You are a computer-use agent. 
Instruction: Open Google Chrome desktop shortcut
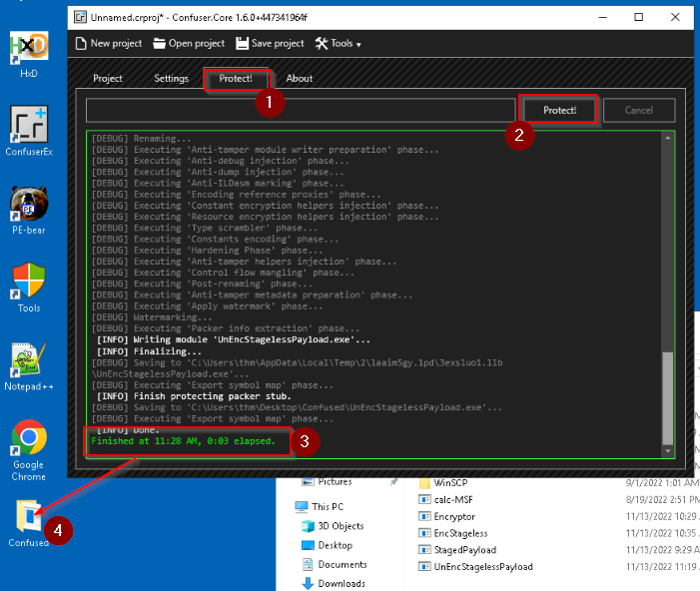click(29, 450)
